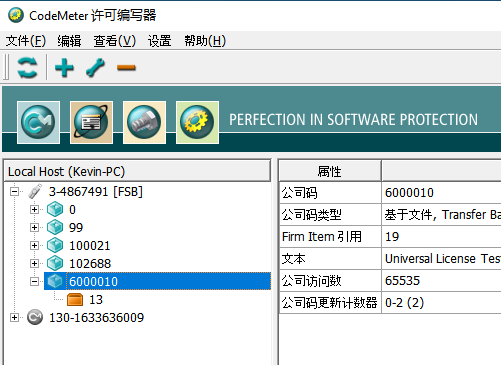Click the refresh arrows toolbar icon
Viewport: 501px width, 365px height.
tap(27, 68)
